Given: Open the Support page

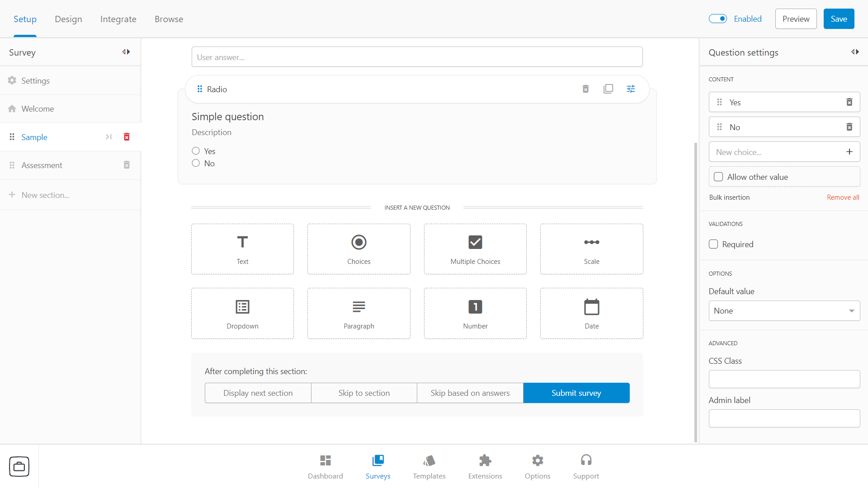Looking at the screenshot, I should tap(586, 467).
